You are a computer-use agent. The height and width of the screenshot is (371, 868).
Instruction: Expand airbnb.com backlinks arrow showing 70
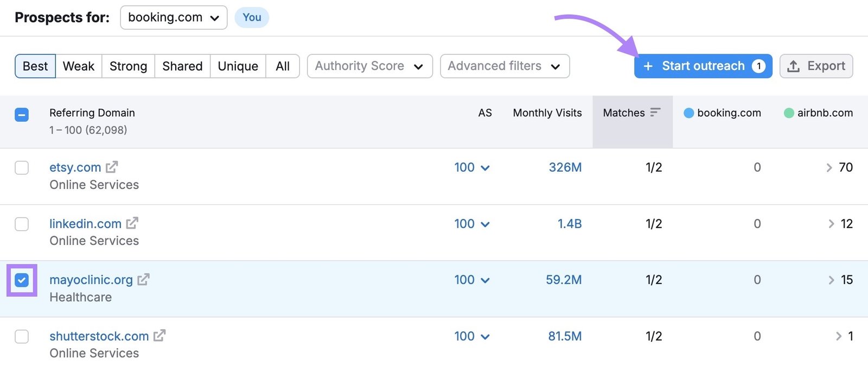point(829,168)
